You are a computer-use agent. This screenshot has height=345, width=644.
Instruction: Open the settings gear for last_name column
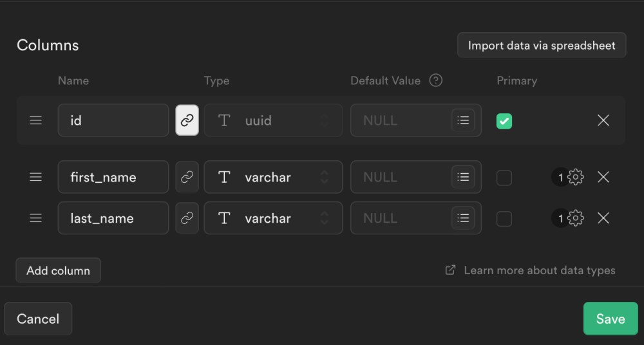click(x=575, y=218)
